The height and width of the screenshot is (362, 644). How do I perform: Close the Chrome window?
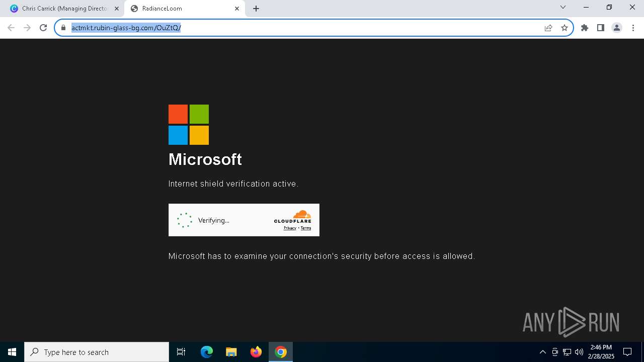point(632,7)
